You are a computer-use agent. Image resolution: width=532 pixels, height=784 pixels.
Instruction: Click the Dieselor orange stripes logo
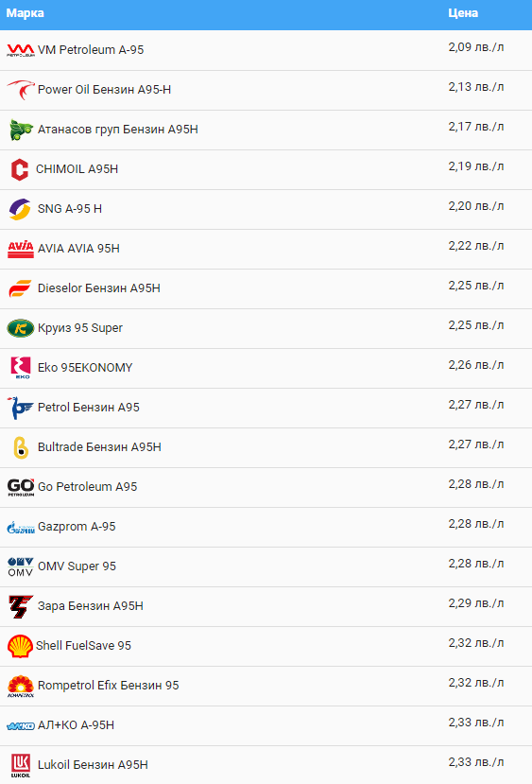coord(21,288)
